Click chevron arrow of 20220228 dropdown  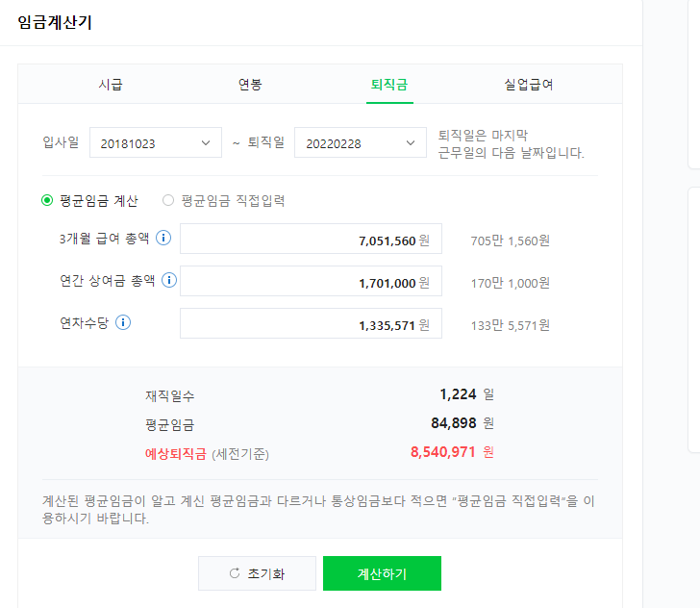(x=411, y=143)
